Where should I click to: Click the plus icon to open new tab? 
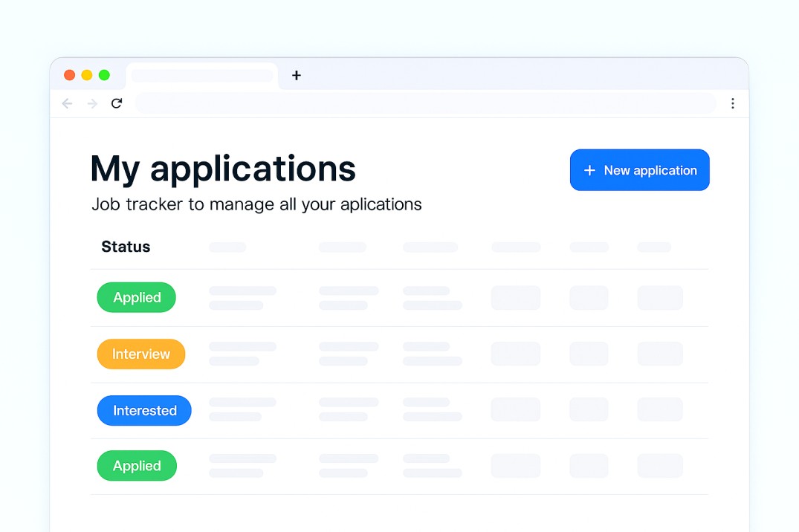(x=297, y=75)
